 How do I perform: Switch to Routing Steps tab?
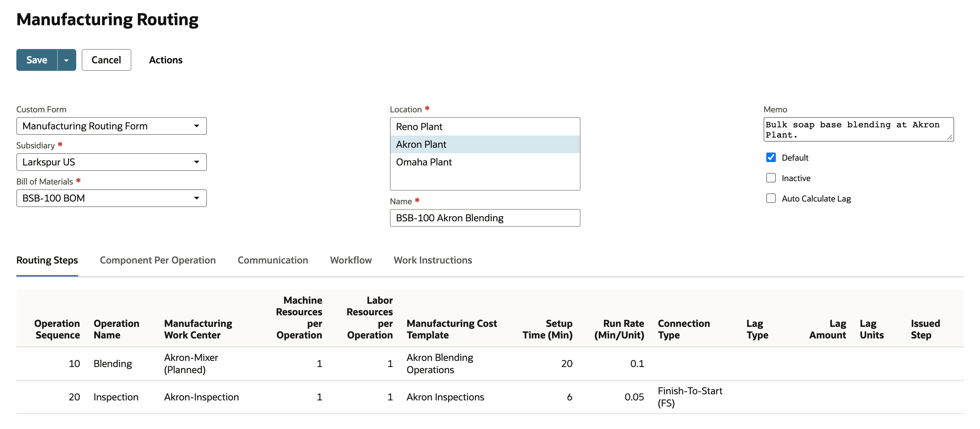coord(47,260)
